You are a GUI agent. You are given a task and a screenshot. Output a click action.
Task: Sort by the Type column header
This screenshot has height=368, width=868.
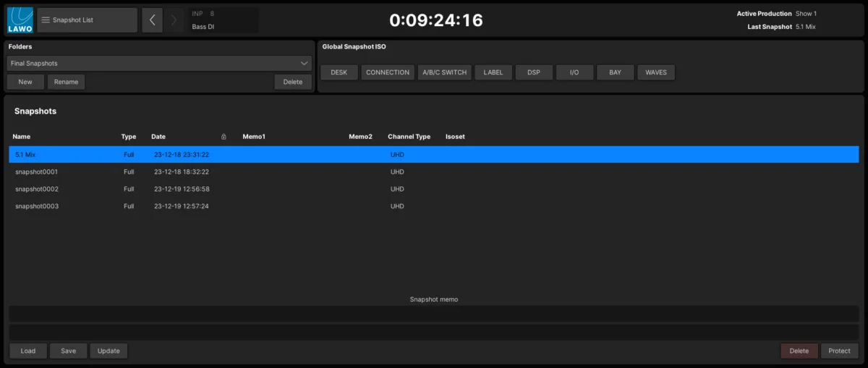(129, 137)
